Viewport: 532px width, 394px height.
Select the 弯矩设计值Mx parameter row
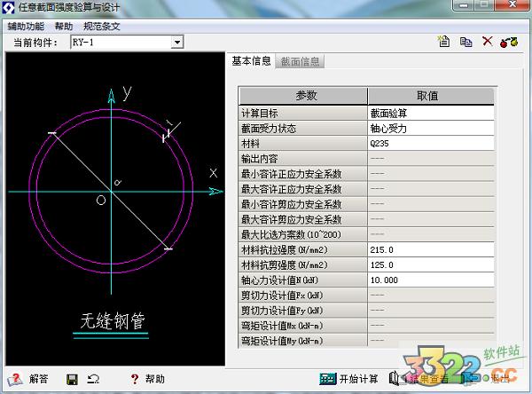[303, 326]
